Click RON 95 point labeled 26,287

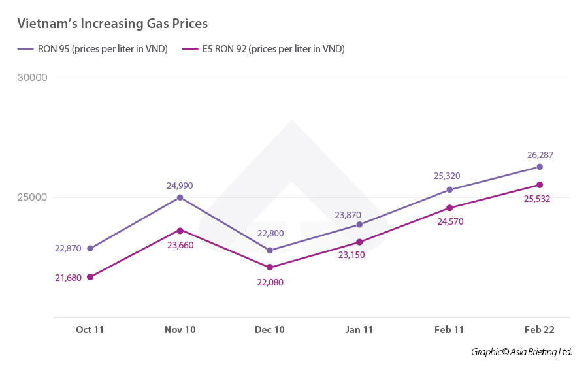pyautogui.click(x=540, y=167)
